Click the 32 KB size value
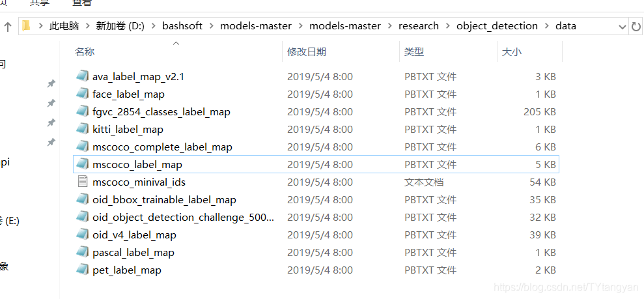Image resolution: width=644 pixels, height=299 pixels. click(x=543, y=218)
